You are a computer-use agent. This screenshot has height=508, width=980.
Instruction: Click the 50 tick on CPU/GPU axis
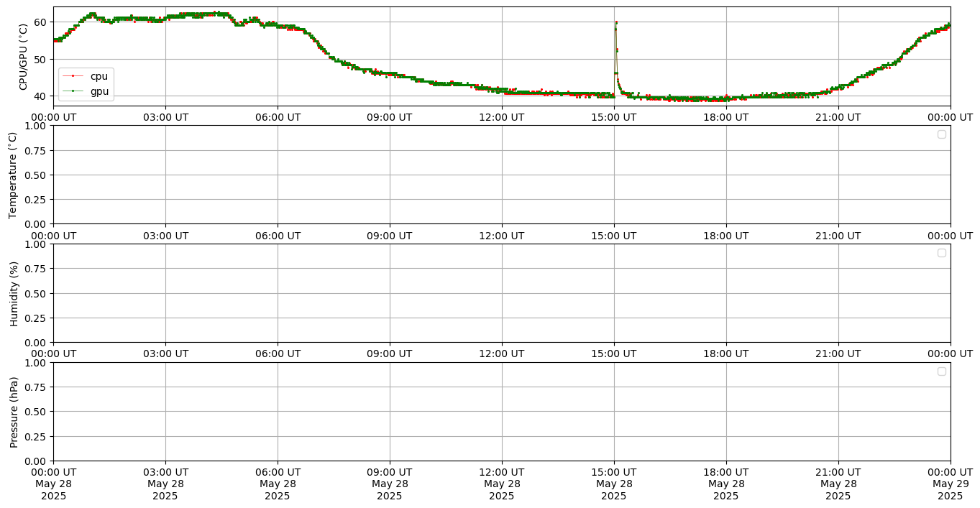click(40, 59)
